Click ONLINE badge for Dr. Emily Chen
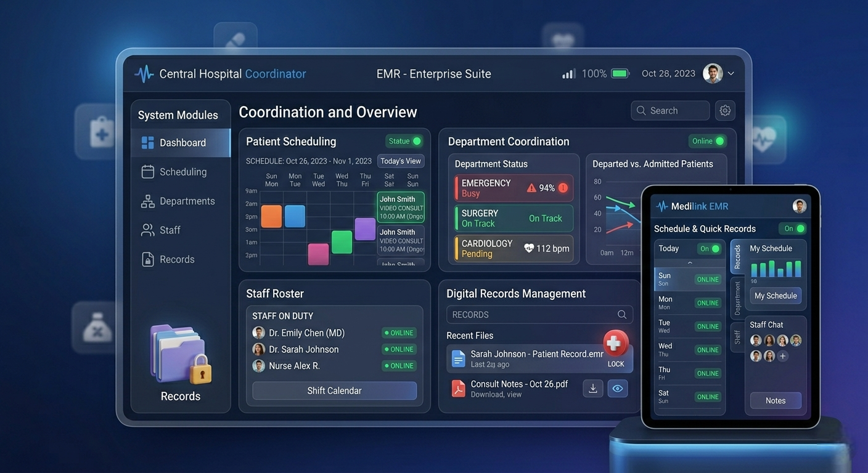This screenshot has width=868, height=473. coord(399,333)
